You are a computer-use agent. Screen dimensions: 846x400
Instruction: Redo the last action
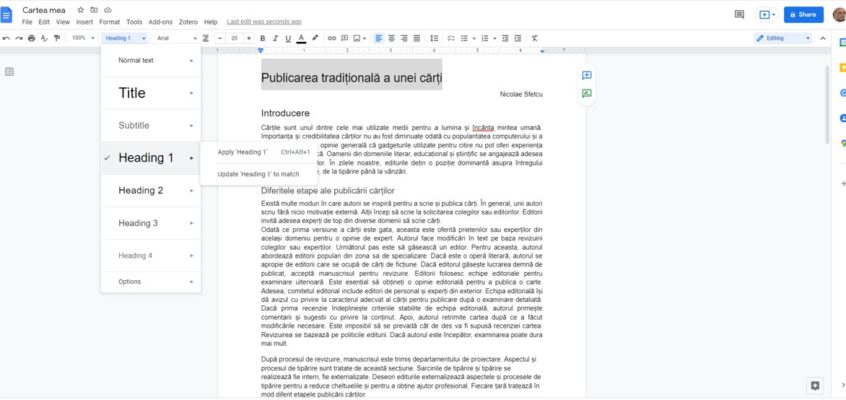(19, 38)
